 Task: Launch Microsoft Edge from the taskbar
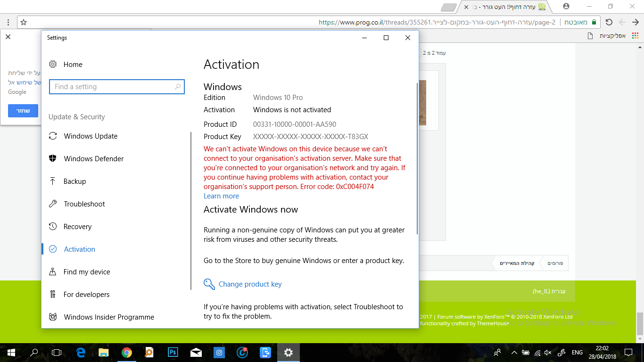(81, 352)
